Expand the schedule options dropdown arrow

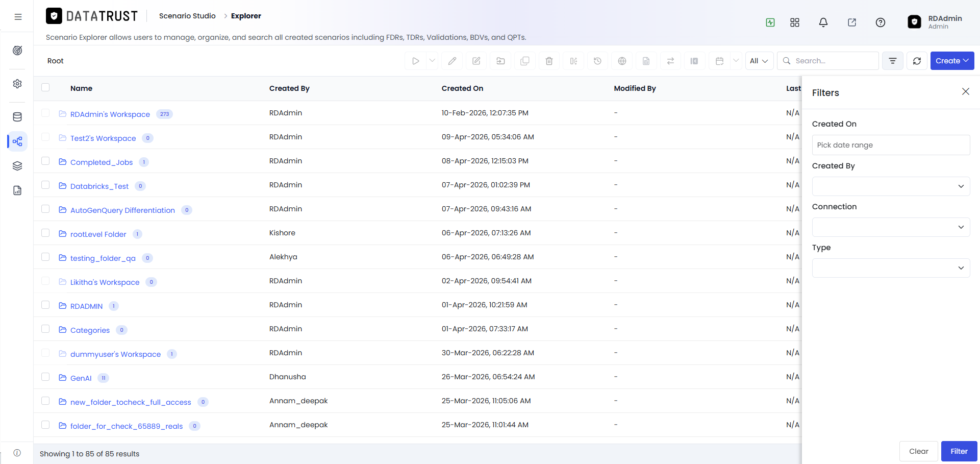[736, 61]
